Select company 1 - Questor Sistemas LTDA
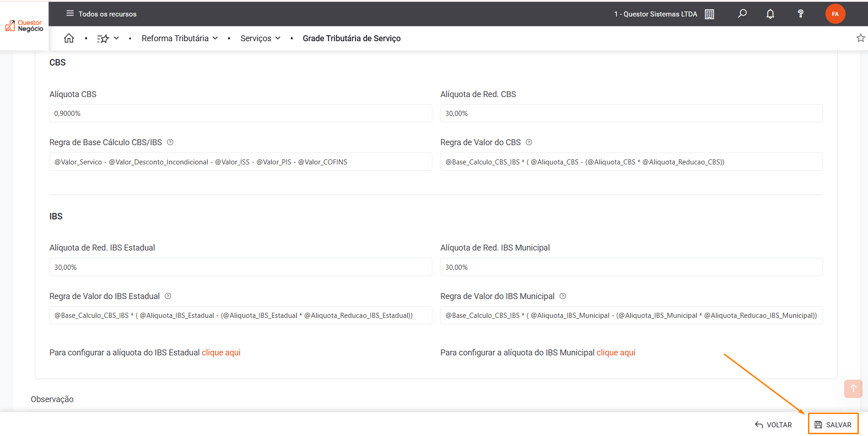868x436 pixels. 655,14
